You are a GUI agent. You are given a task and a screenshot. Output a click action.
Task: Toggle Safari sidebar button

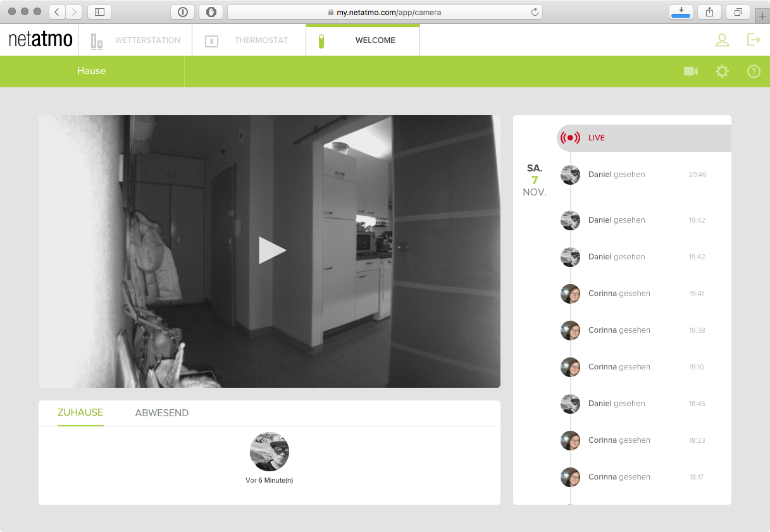99,12
